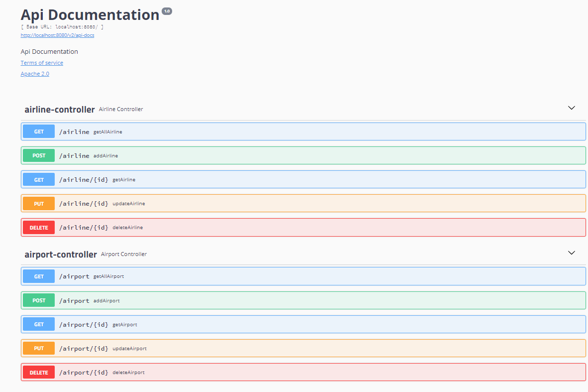Expand the getAirline operation summary

pos(303,179)
